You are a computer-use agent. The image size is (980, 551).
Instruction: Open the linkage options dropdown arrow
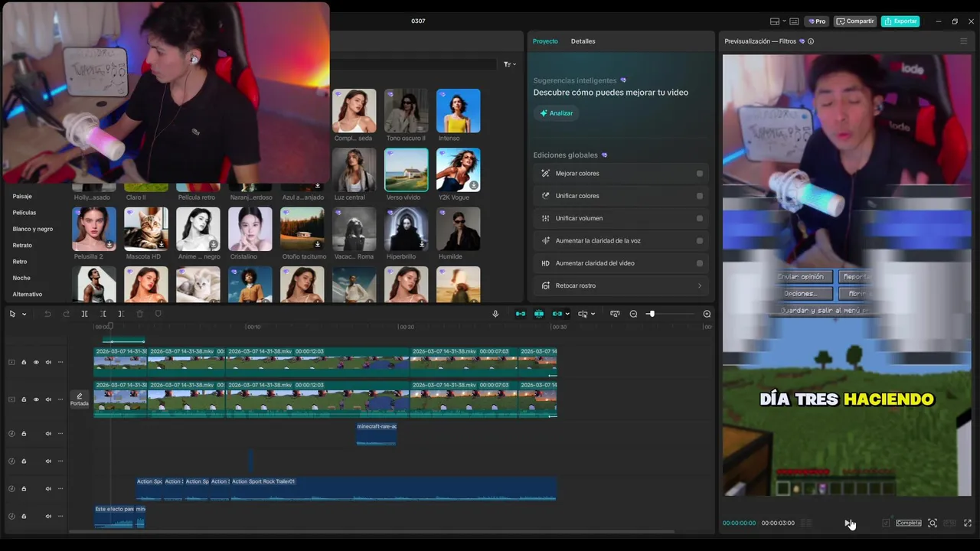click(567, 315)
